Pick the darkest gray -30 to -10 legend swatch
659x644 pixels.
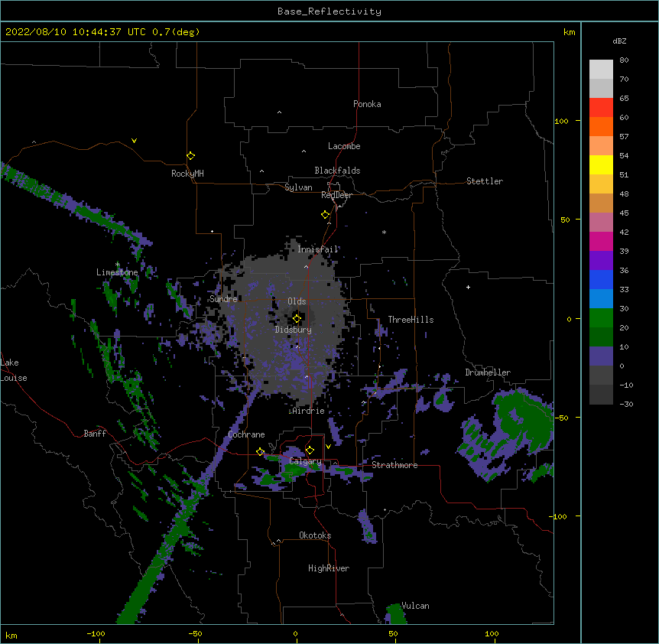[x=601, y=395]
